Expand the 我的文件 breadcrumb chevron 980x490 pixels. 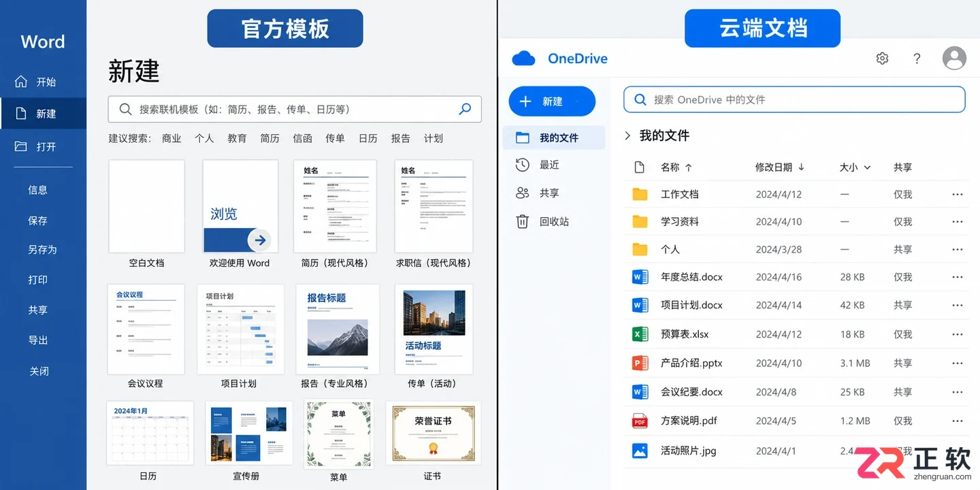click(x=627, y=136)
